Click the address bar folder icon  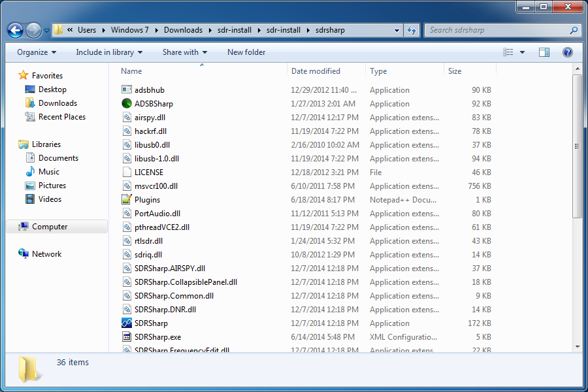pos(58,30)
